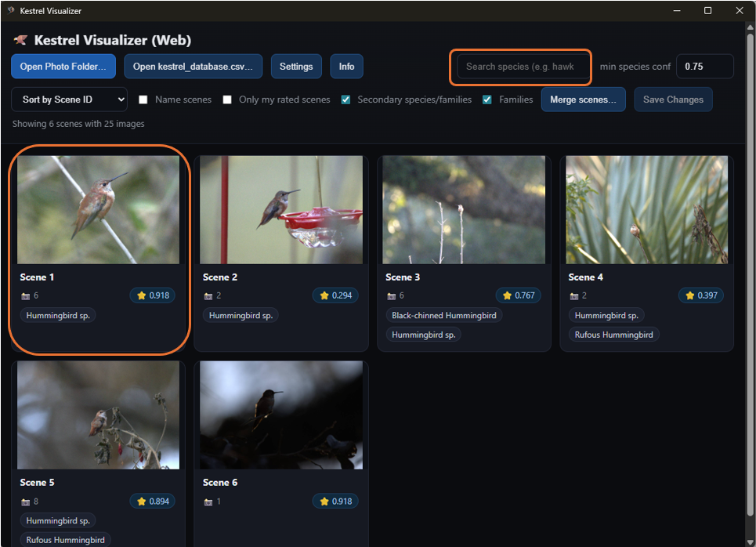
Task: Click the 0.767 star badge on Scene 3
Action: (x=518, y=295)
